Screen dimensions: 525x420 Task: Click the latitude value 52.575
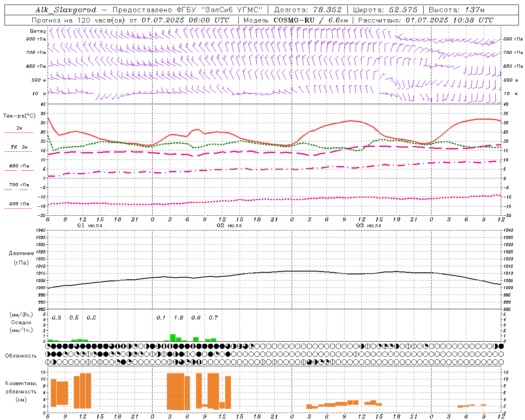(x=403, y=10)
